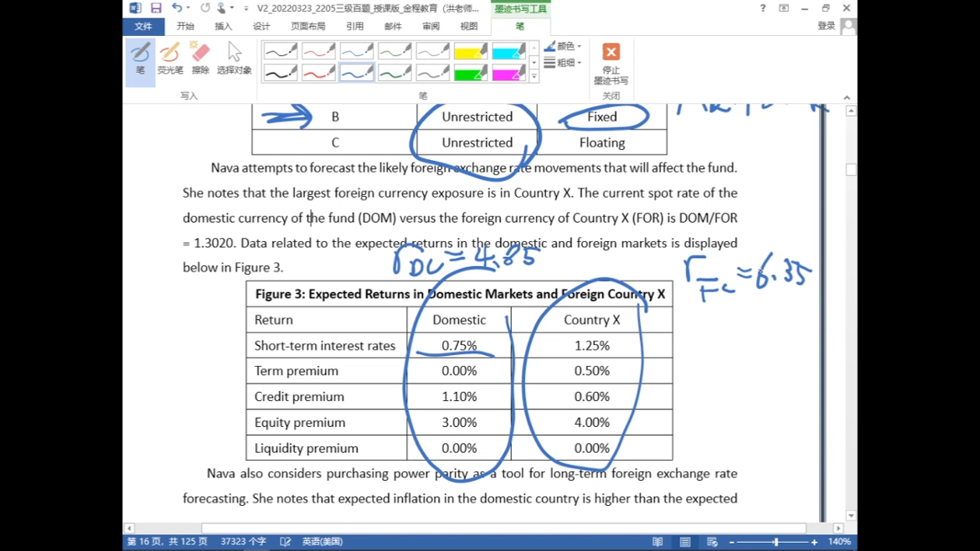Pick the yellow highlighter swatch

click(471, 50)
